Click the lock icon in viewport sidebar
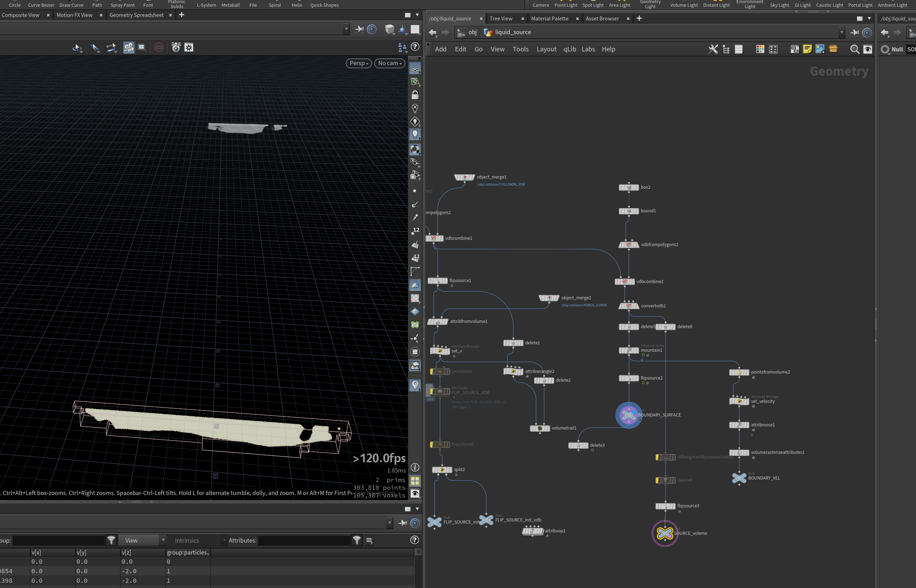 [x=415, y=95]
